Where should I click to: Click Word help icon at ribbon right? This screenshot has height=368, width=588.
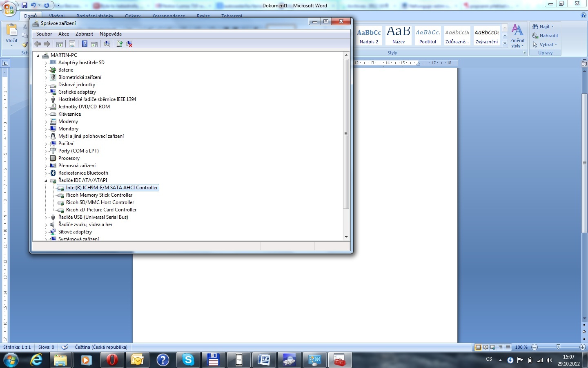tap(583, 15)
